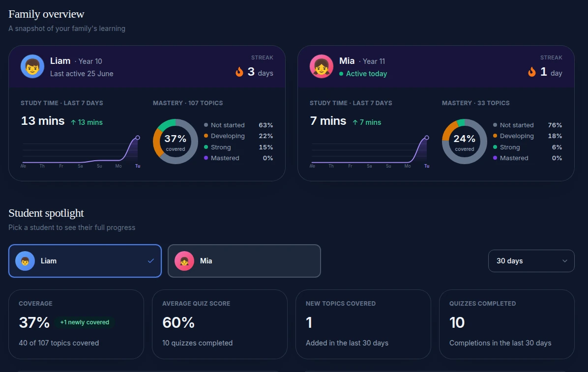Click the green Active today dot for Mia
The width and height of the screenshot is (588, 372).
(x=341, y=74)
